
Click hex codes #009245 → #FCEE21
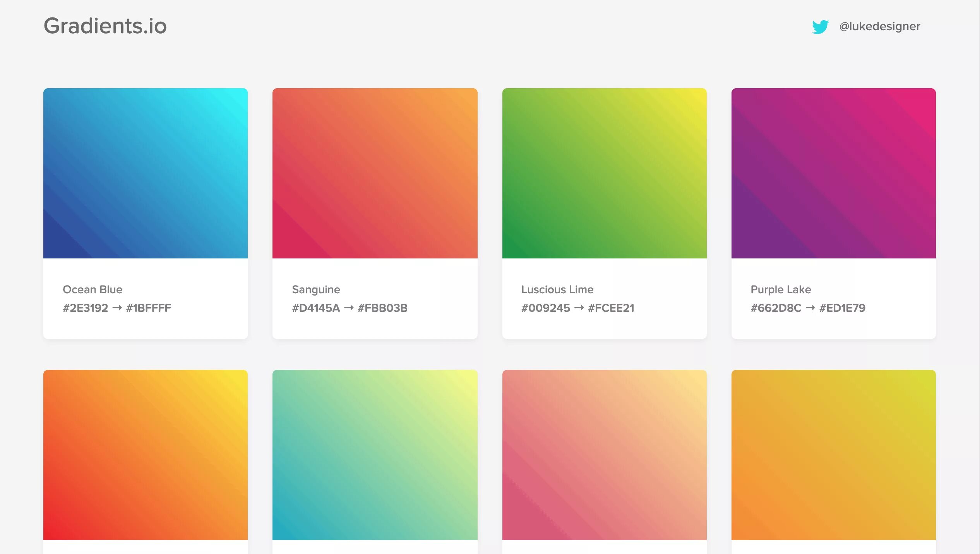(x=578, y=308)
